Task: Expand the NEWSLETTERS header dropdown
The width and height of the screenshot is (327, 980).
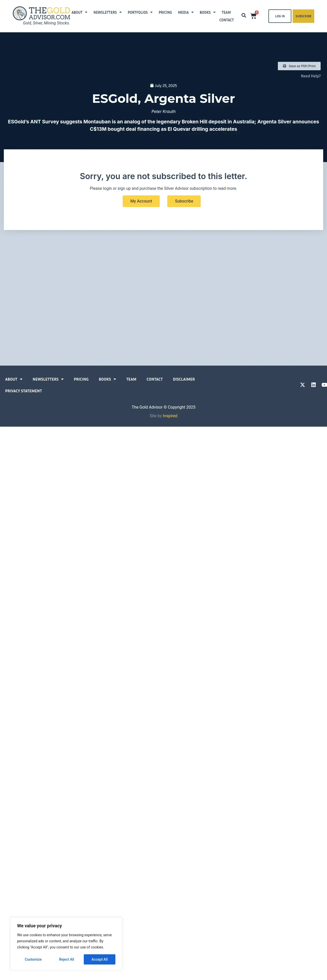Action: tap(107, 12)
